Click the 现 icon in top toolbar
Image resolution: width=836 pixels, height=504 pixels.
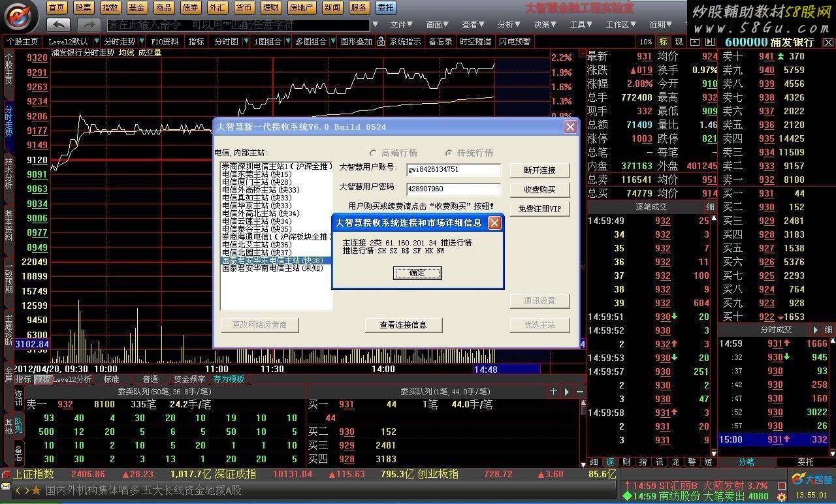[x=679, y=41]
